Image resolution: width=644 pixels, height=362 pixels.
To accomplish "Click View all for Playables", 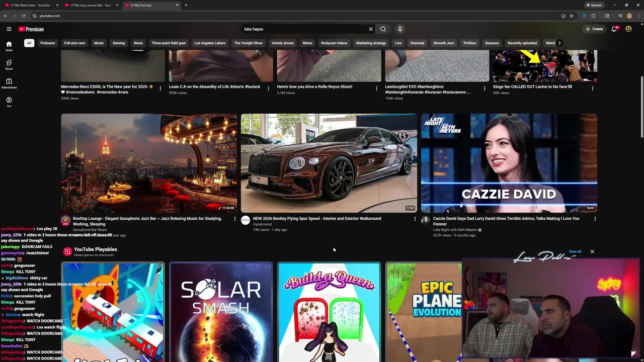I will pos(575,251).
